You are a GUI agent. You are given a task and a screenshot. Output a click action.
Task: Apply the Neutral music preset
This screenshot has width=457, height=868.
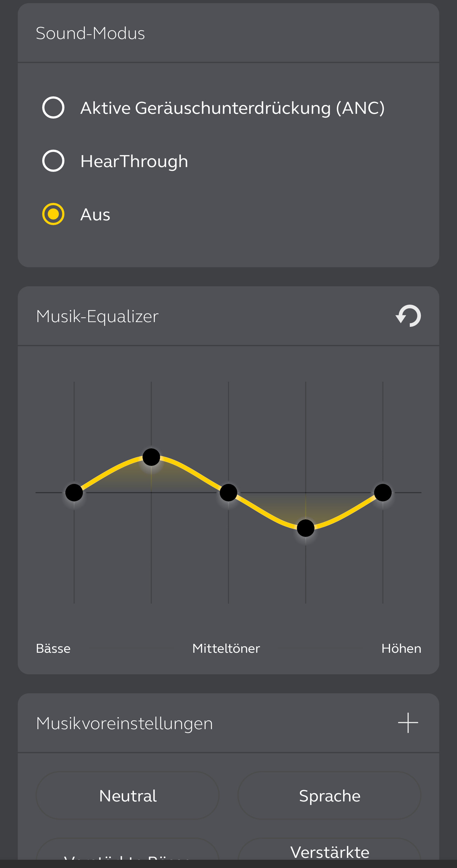[128, 795]
